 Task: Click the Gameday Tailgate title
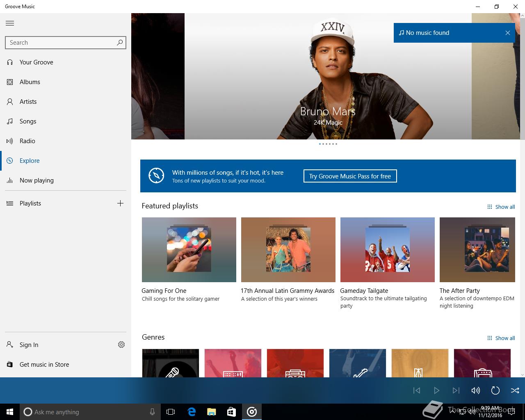tap(364, 291)
